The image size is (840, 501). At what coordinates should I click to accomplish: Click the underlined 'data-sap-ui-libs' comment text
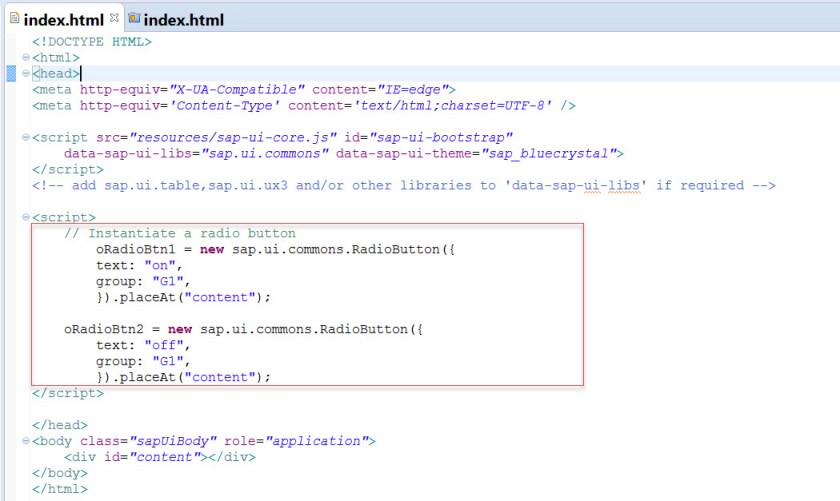[x=576, y=186]
